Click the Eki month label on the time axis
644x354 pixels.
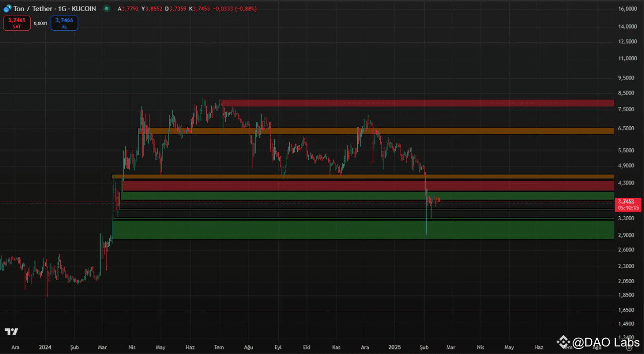coord(307,347)
